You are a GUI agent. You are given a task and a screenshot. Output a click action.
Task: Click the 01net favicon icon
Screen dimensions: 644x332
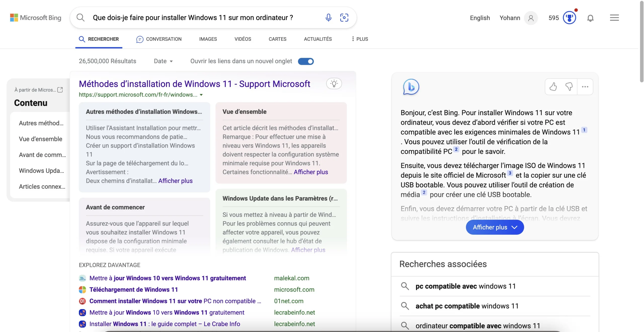[x=82, y=301]
